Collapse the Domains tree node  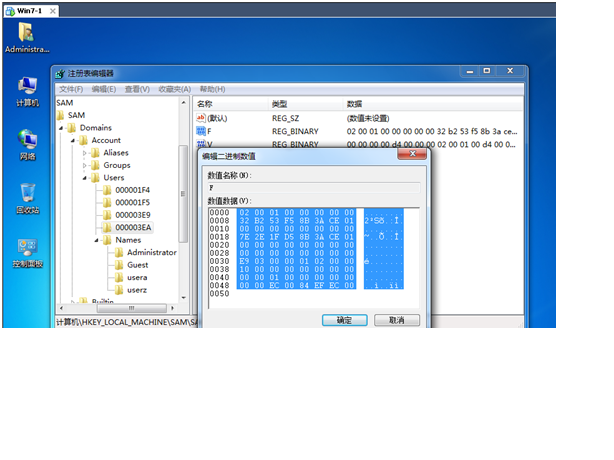61,128
